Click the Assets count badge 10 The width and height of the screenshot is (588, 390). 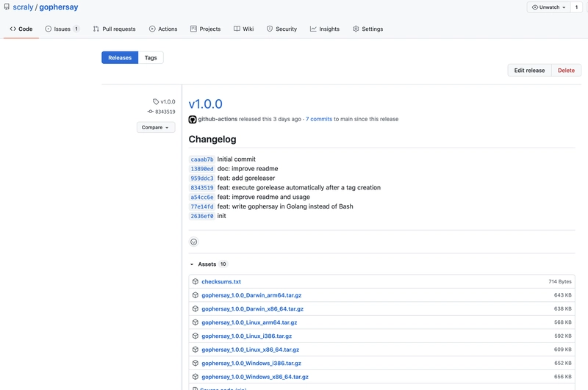point(223,264)
